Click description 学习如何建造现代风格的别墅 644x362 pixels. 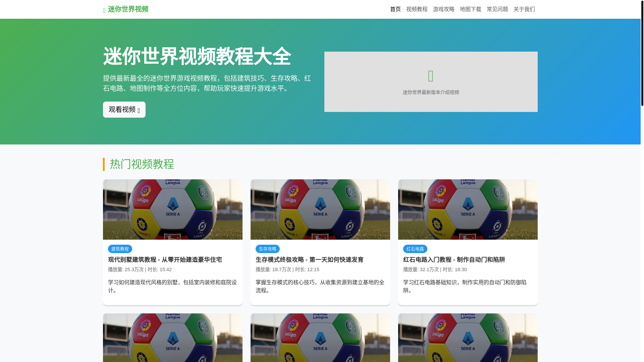(x=173, y=286)
